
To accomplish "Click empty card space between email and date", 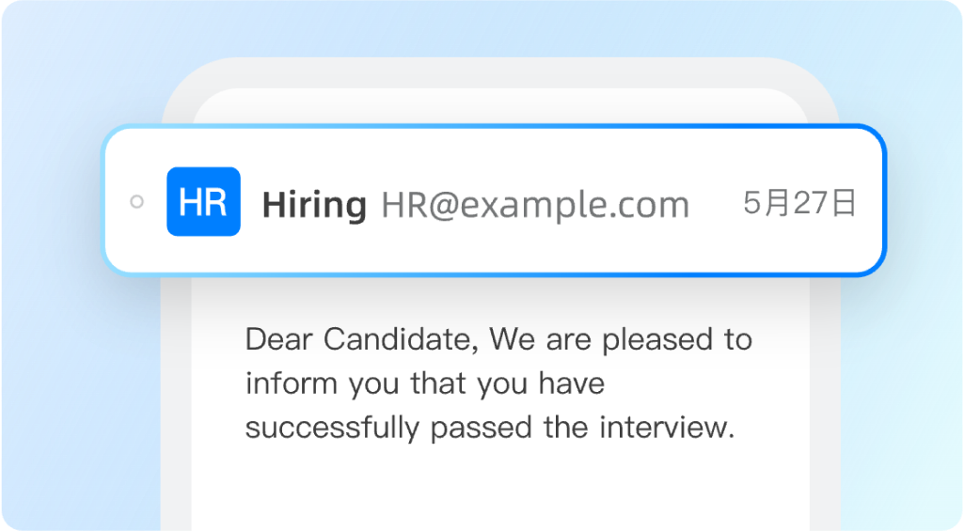I will [715, 203].
